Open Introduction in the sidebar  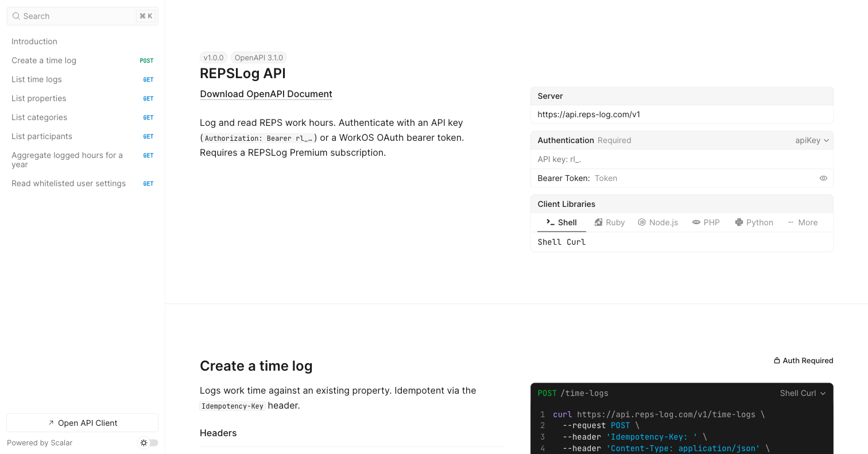tap(82, 41)
